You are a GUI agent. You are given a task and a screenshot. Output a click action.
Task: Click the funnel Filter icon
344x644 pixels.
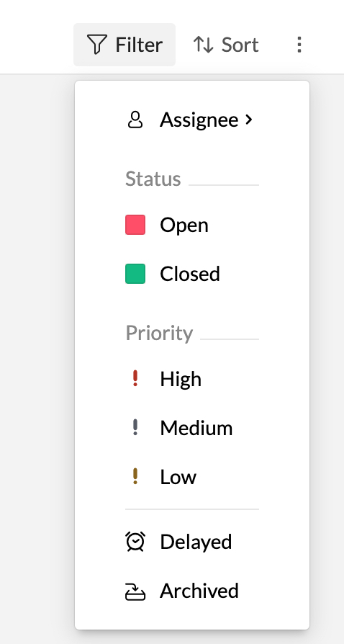click(97, 45)
